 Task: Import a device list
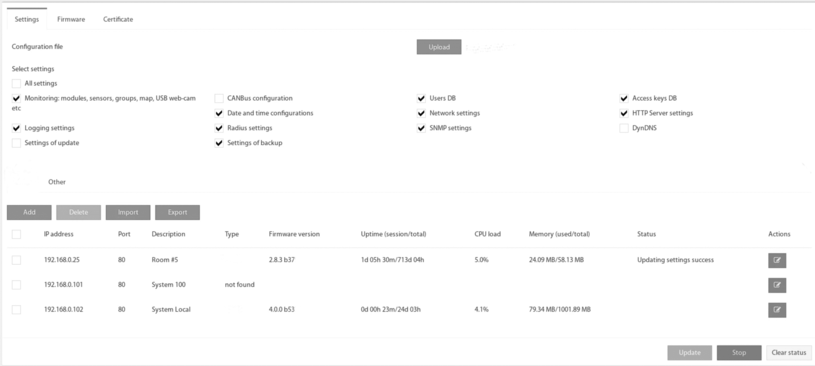coord(128,213)
